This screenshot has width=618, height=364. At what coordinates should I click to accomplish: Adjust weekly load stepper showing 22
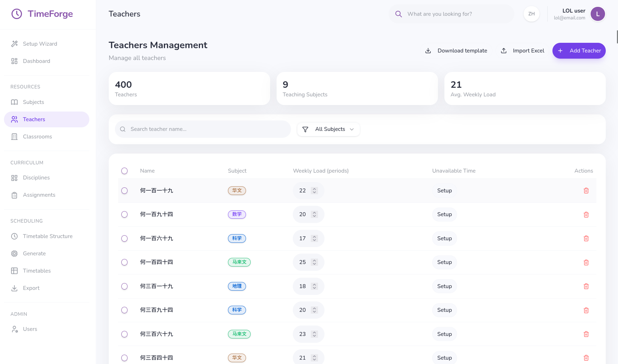314,191
